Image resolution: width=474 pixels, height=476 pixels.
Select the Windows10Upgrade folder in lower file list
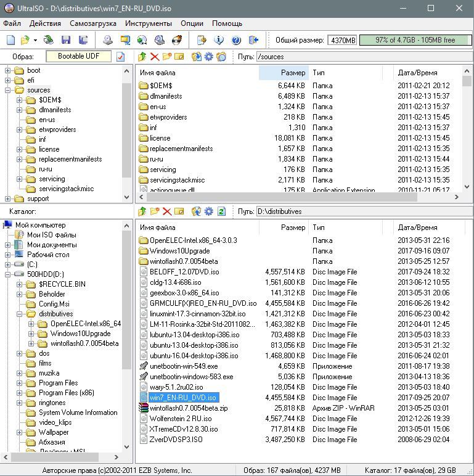click(x=179, y=251)
